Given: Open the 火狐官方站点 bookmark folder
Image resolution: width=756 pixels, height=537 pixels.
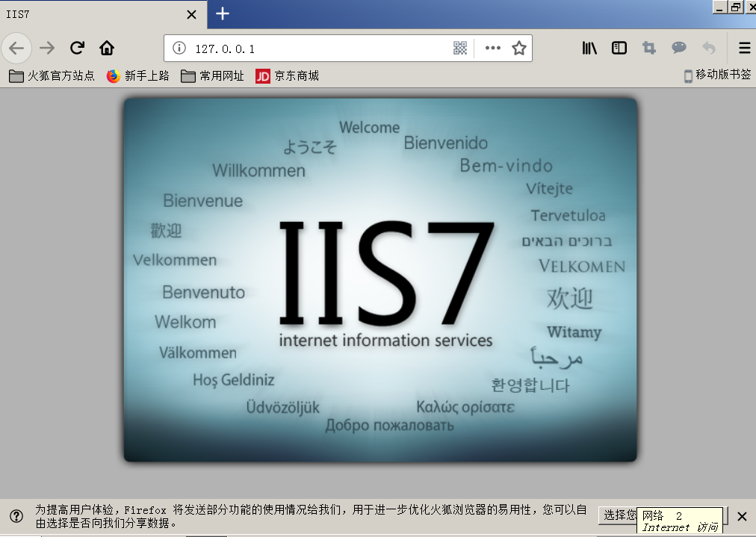Looking at the screenshot, I should pyautogui.click(x=52, y=75).
